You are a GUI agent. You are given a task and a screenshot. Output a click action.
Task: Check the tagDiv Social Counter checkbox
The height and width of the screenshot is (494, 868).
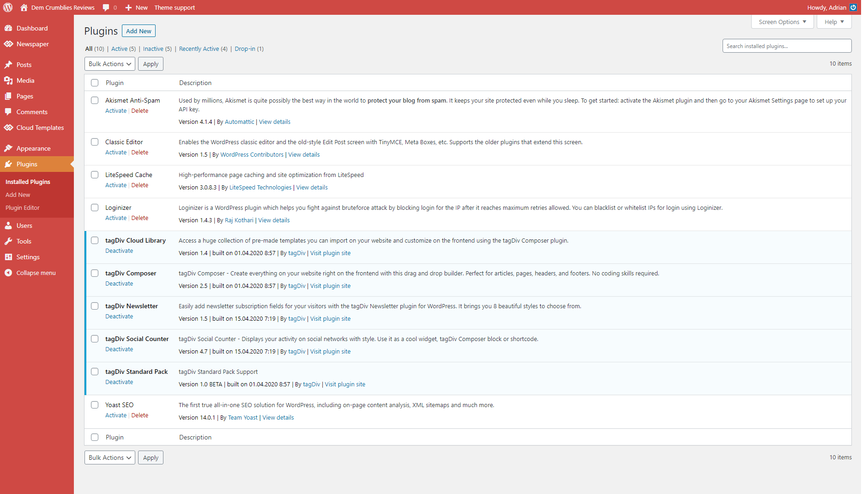[x=95, y=339]
